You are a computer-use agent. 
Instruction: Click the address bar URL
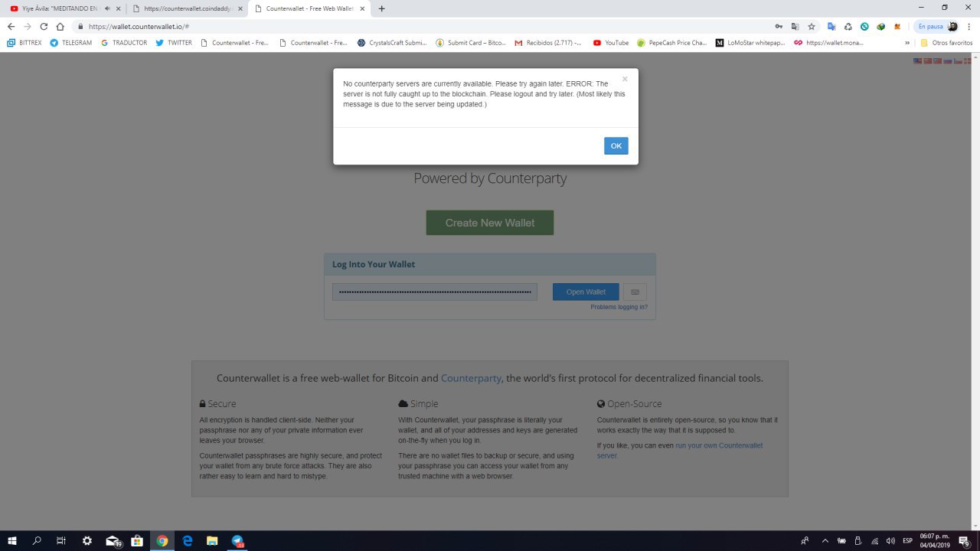coord(139,26)
